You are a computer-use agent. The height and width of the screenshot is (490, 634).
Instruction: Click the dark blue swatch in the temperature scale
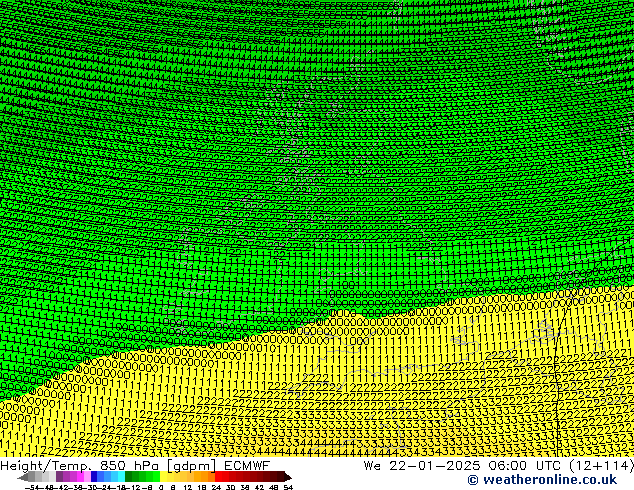[x=94, y=476]
